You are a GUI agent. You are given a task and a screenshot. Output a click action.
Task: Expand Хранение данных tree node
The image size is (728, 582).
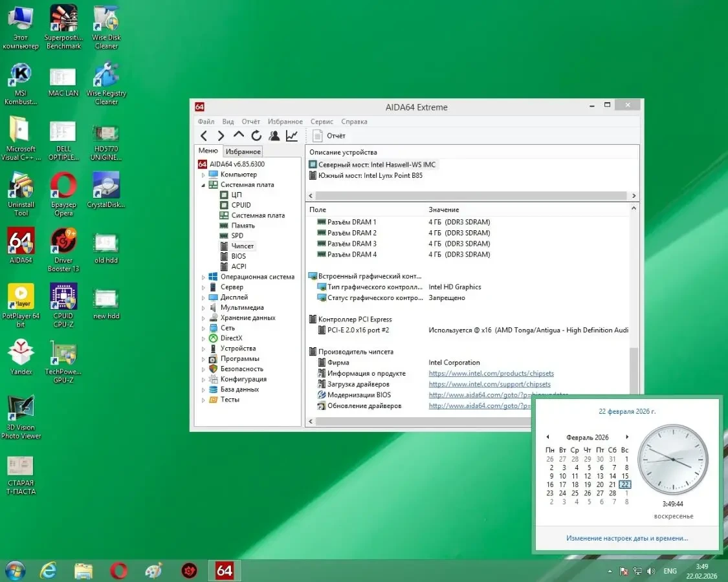coord(203,318)
